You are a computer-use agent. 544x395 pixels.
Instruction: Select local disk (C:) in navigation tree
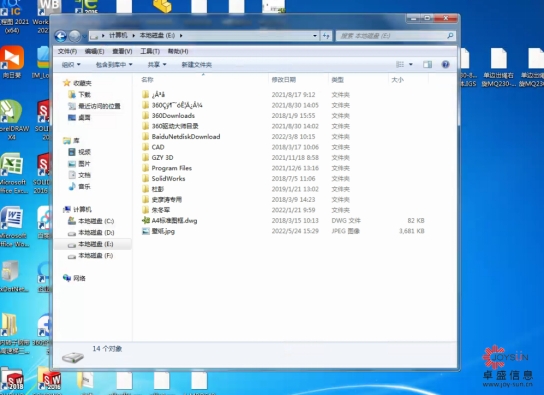pyautogui.click(x=96, y=221)
